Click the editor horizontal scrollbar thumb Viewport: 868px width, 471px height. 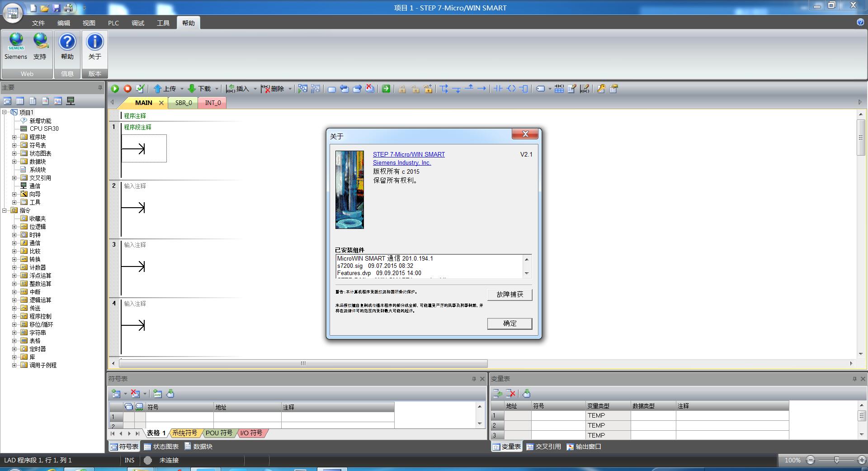(303, 363)
